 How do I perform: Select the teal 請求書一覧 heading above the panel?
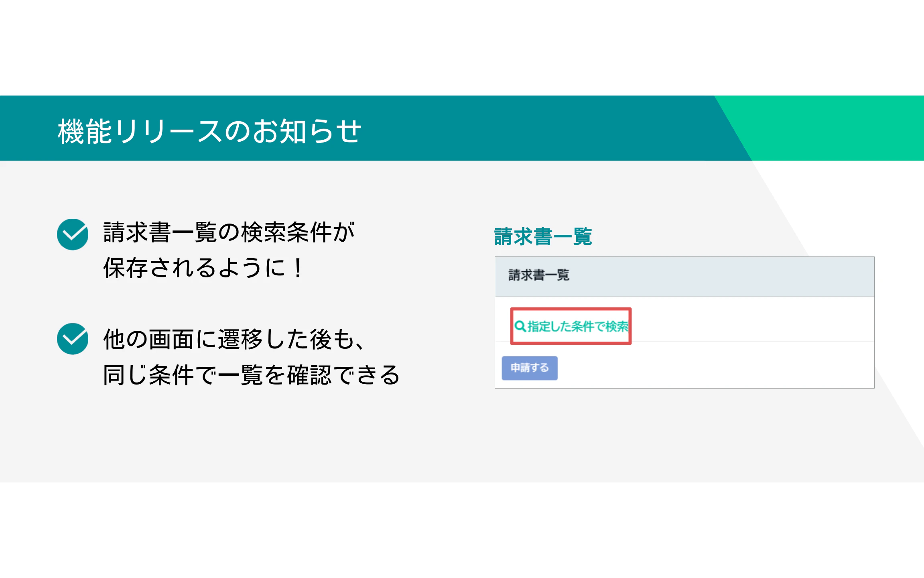point(543,236)
